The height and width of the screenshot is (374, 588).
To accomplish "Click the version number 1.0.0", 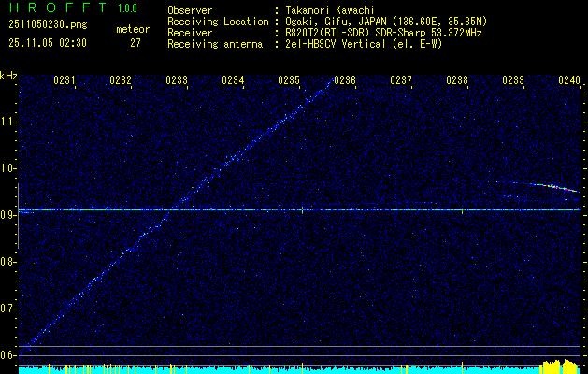I will point(127,7).
